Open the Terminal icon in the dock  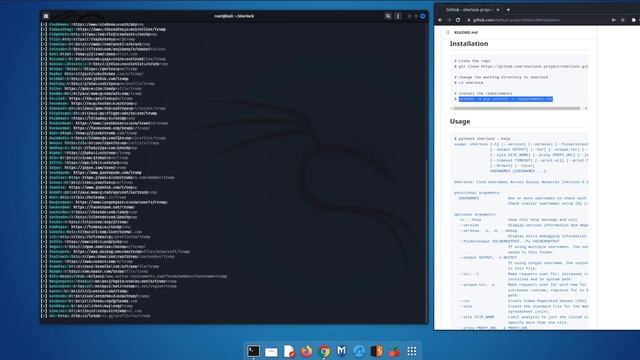point(253,351)
